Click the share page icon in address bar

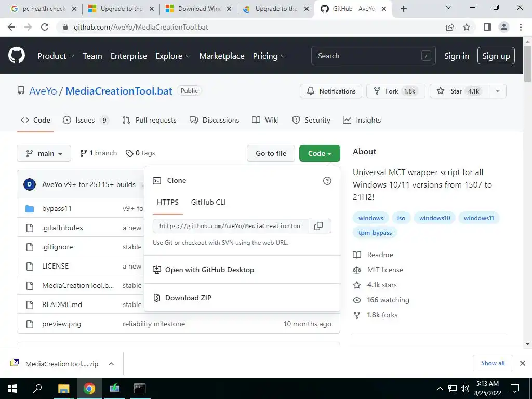click(x=450, y=27)
